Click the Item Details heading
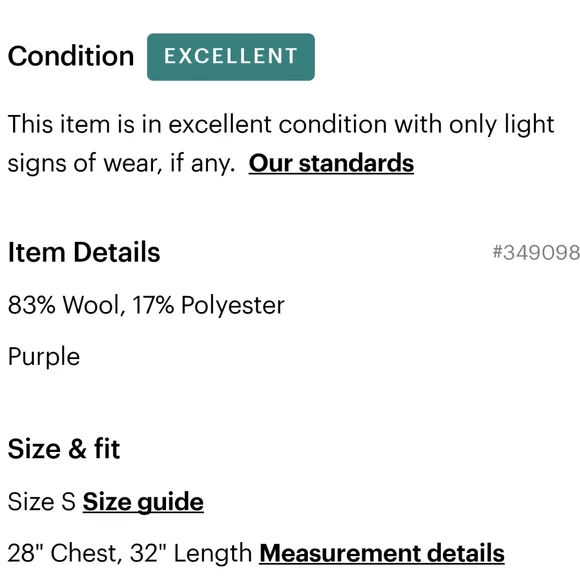 click(84, 252)
